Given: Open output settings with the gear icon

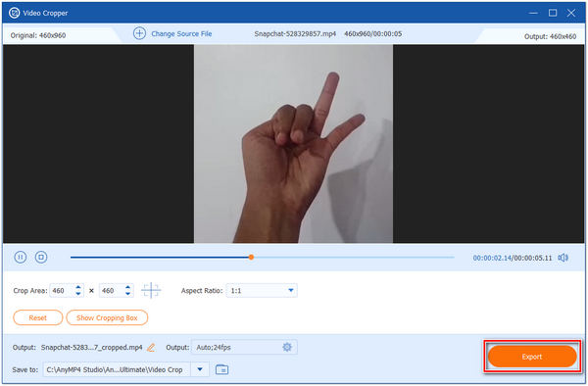Looking at the screenshot, I should click(x=287, y=347).
